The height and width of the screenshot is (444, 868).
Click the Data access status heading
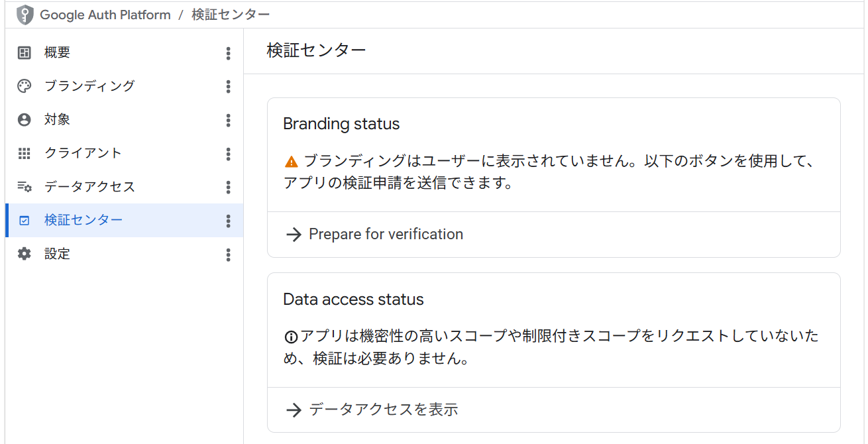(353, 300)
